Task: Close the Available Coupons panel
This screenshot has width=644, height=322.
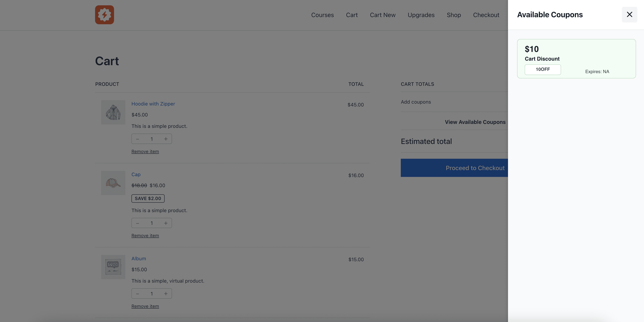Action: (x=629, y=15)
